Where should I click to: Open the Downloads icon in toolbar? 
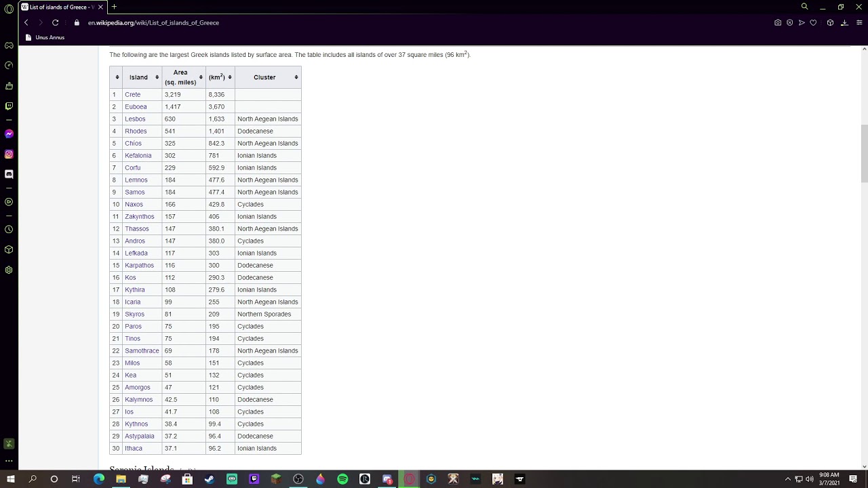tap(844, 22)
